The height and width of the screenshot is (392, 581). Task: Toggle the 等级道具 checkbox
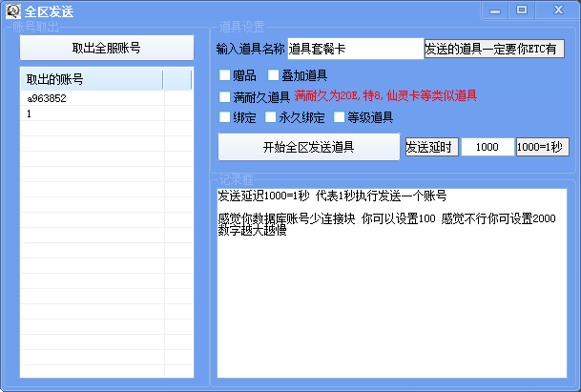coord(339,118)
